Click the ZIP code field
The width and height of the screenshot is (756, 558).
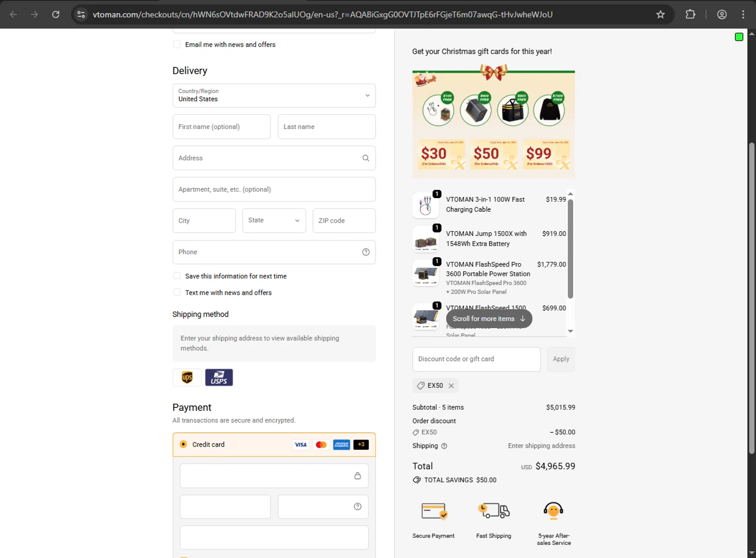coord(344,220)
